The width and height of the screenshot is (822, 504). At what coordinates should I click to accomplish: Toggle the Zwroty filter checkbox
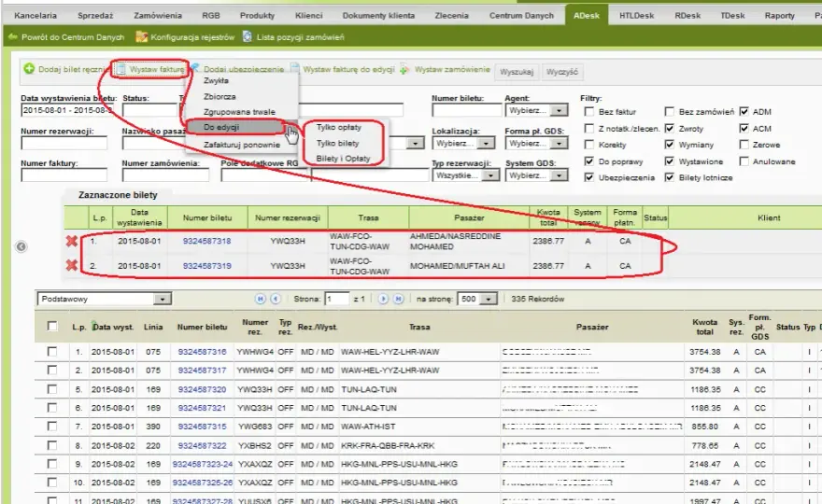670,129
